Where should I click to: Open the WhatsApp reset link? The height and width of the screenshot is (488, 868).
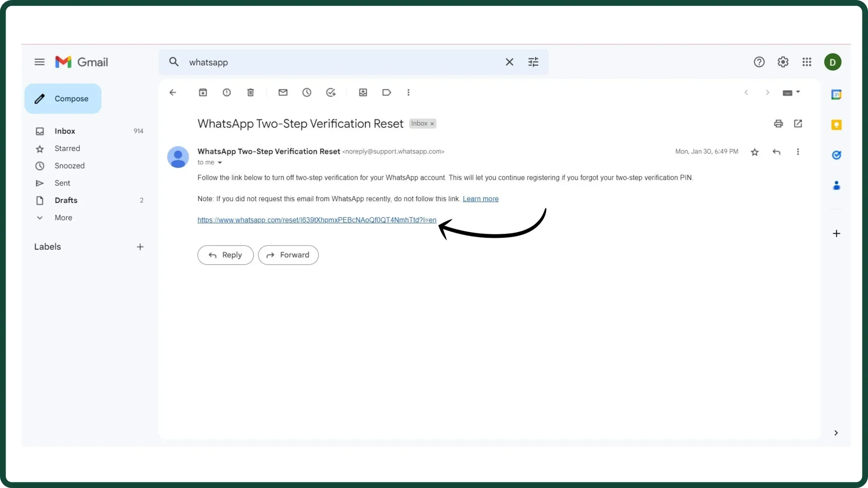point(317,220)
